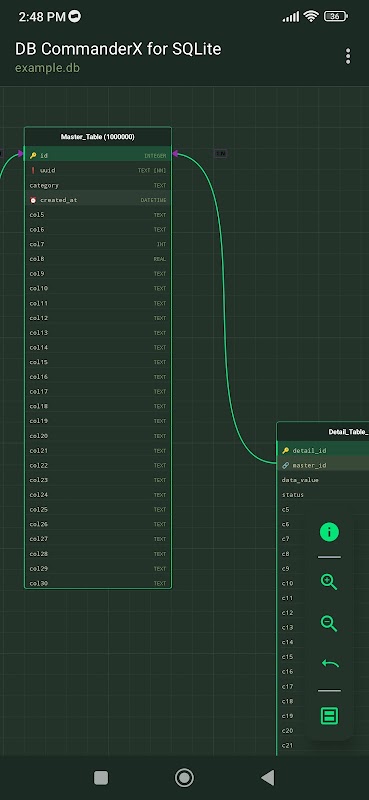Screen dimensions: 369x800
Task: Click the clock icon beside created_at
Action: (33, 200)
